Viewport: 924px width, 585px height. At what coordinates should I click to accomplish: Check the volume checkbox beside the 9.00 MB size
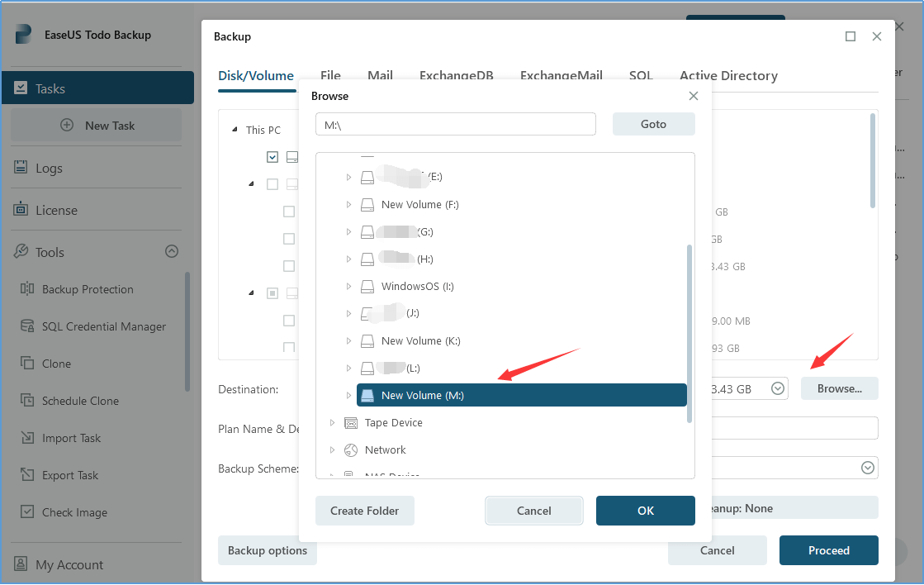[x=289, y=321]
